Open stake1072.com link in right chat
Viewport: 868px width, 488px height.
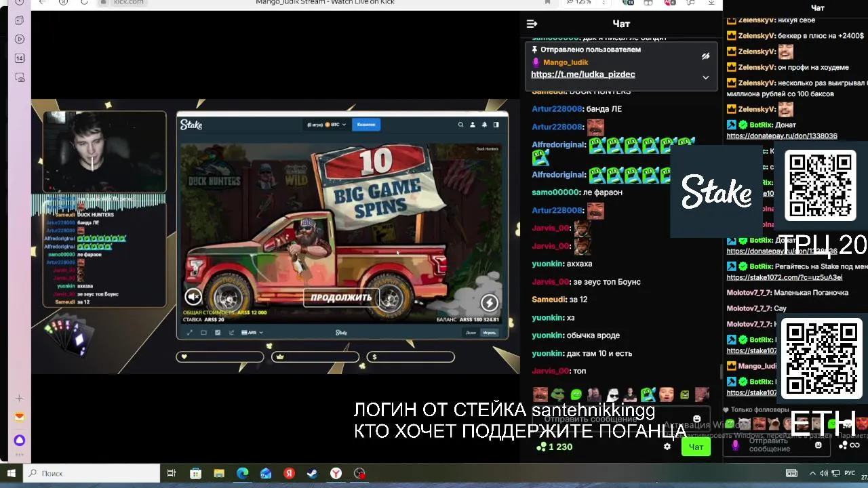(x=785, y=278)
